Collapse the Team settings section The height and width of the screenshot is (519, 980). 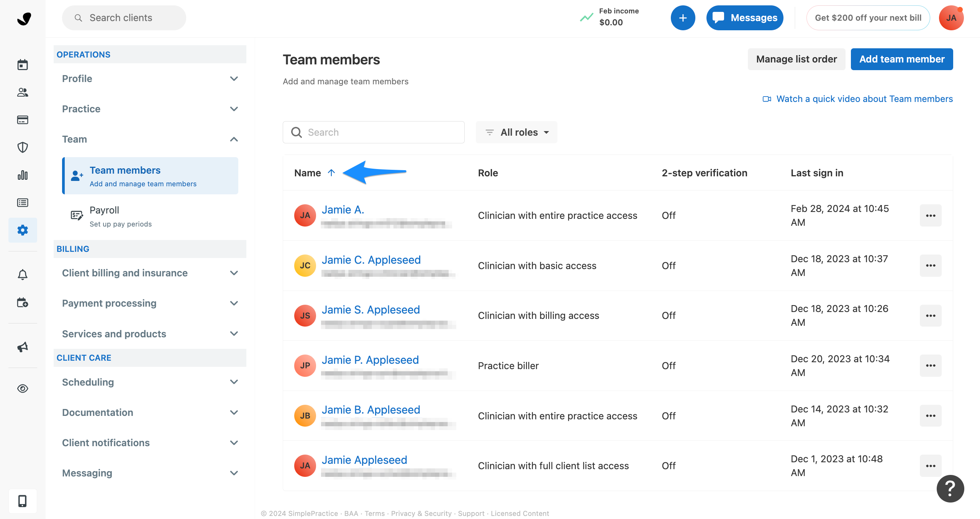[150, 139]
